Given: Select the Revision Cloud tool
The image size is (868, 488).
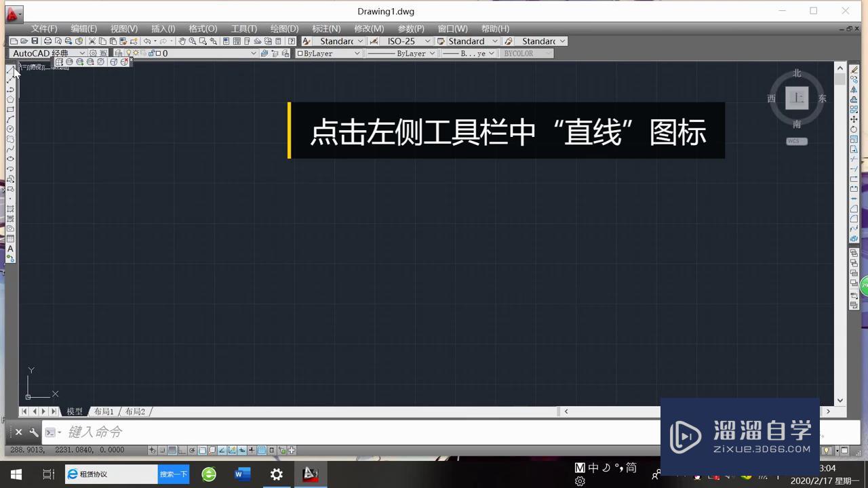Looking at the screenshot, I should (x=10, y=139).
